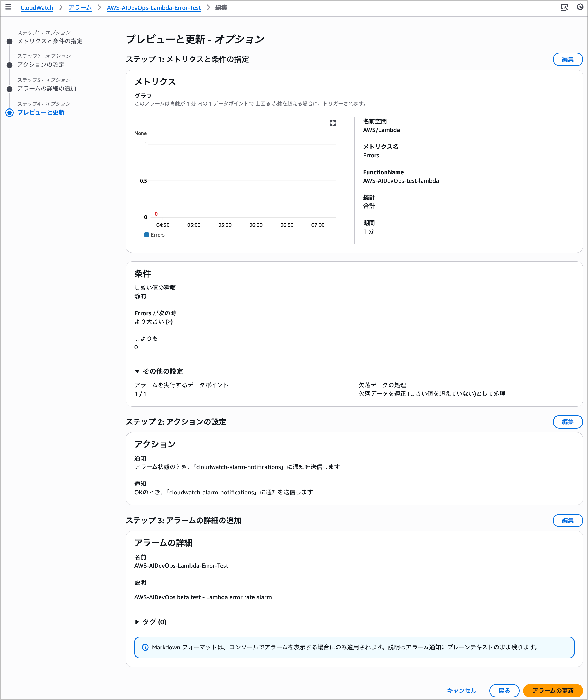
Task: Expand the Errors graph to fullscreen
Action: 332,123
